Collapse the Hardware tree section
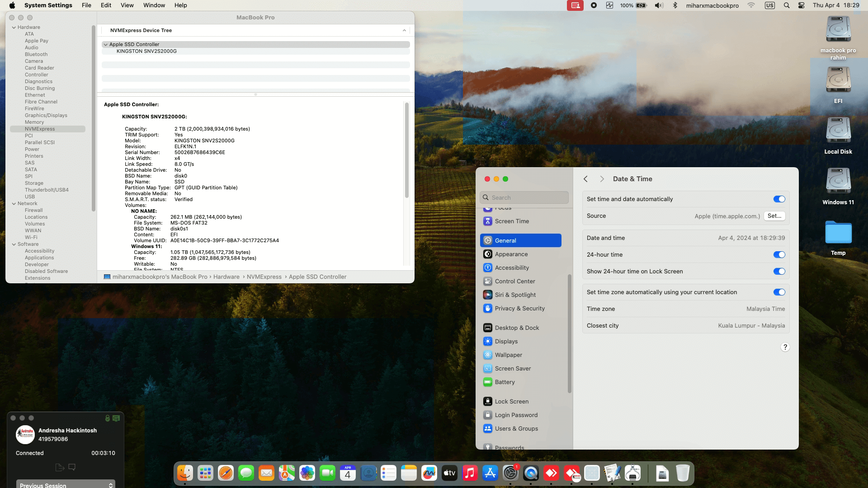Screen dimensions: 868x488 (x=14, y=27)
